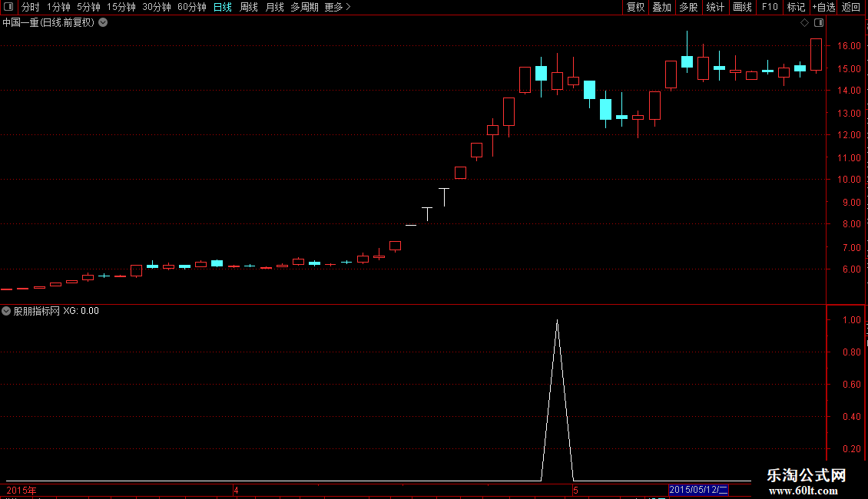The height and width of the screenshot is (499, 868).
Task: Click the XG: 0.00 indicator value
Action: (81, 311)
